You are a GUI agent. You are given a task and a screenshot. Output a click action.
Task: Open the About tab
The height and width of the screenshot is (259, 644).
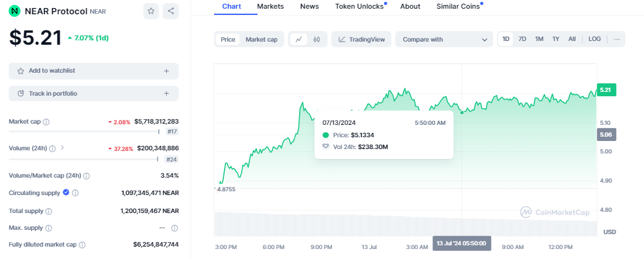[x=410, y=6]
